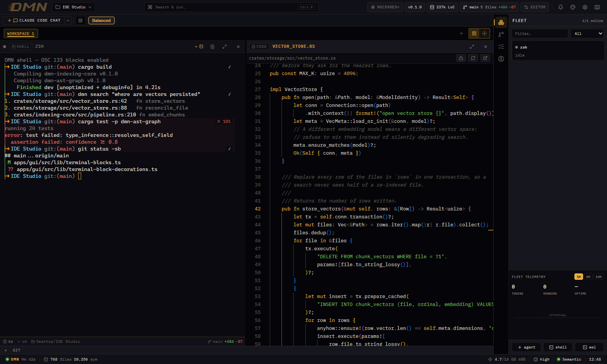607x364 pixels.
Task: Select the free-move layout mode toggle
Action: [484, 33]
